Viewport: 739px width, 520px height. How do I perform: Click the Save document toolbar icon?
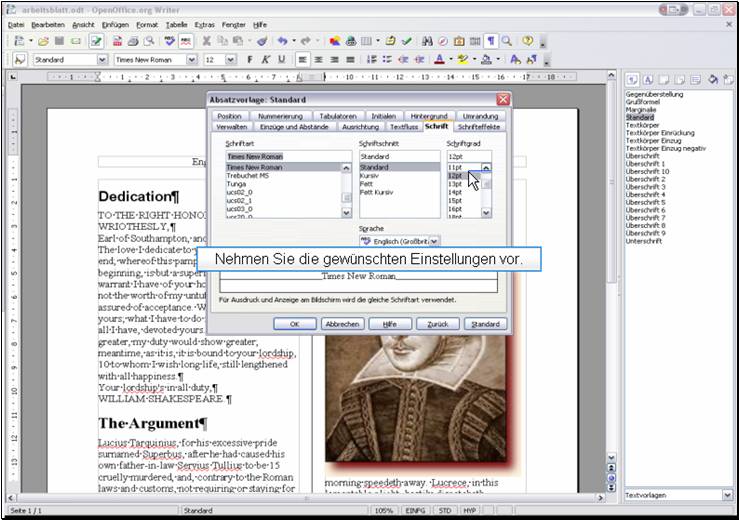[x=61, y=41]
